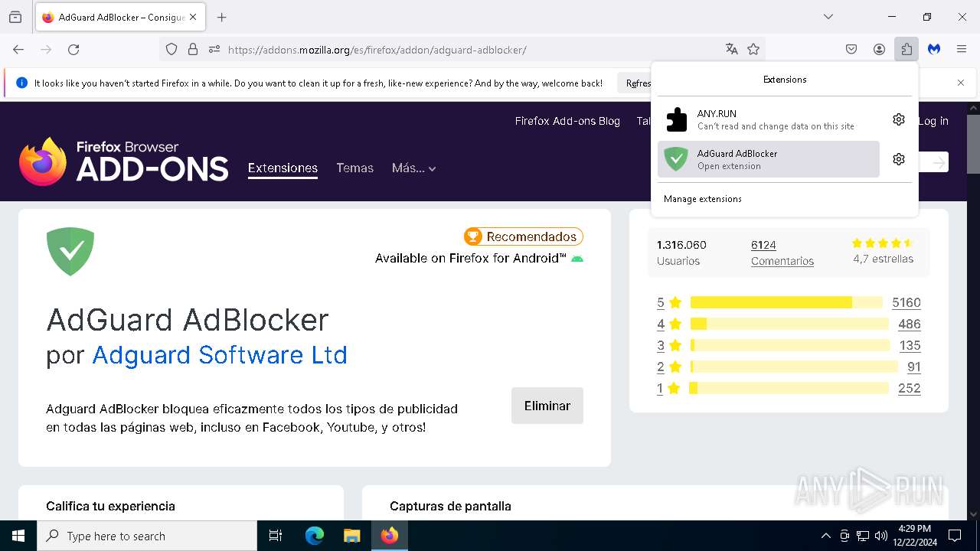The height and width of the screenshot is (551, 980).
Task: Toggle the Extensions puzzle toolbar button
Action: pyautogui.click(x=906, y=49)
